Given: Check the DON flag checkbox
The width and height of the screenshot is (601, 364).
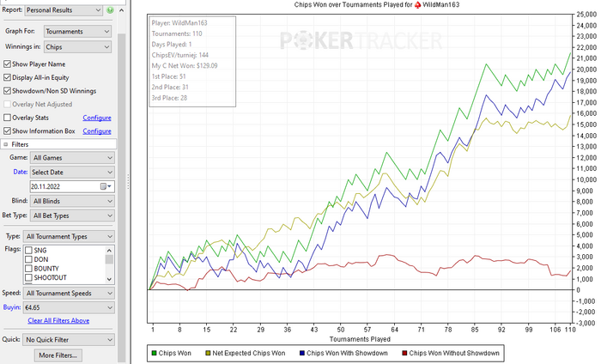Looking at the screenshot, I should [28, 259].
